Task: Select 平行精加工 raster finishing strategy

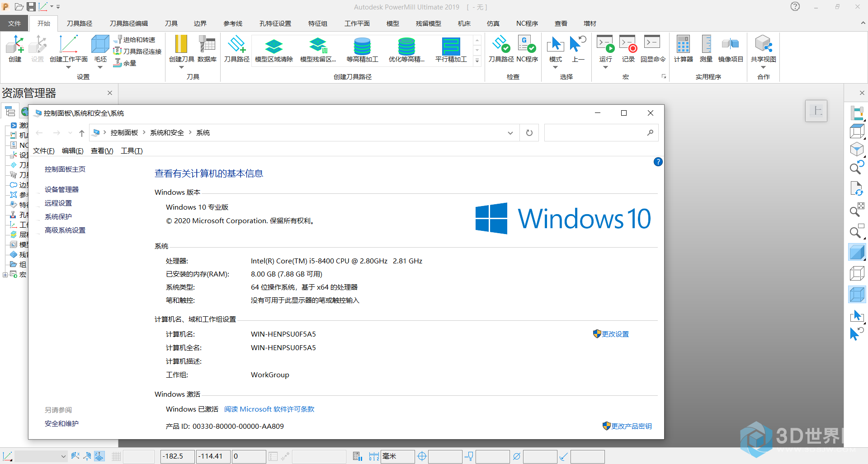Action: pyautogui.click(x=451, y=50)
